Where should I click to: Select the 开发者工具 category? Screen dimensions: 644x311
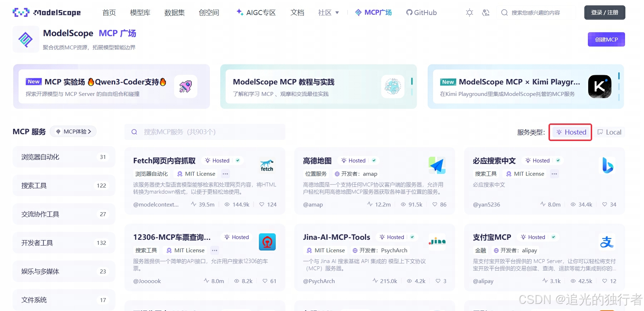tap(64, 243)
